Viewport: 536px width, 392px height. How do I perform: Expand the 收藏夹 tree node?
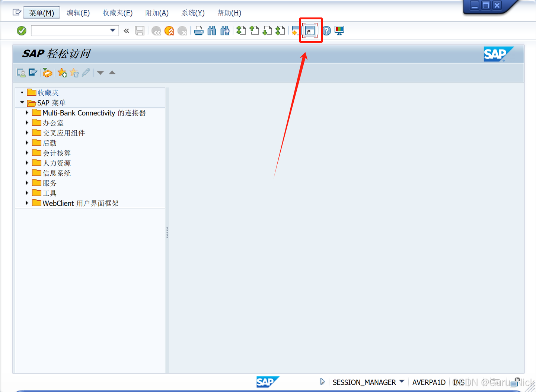coord(22,92)
